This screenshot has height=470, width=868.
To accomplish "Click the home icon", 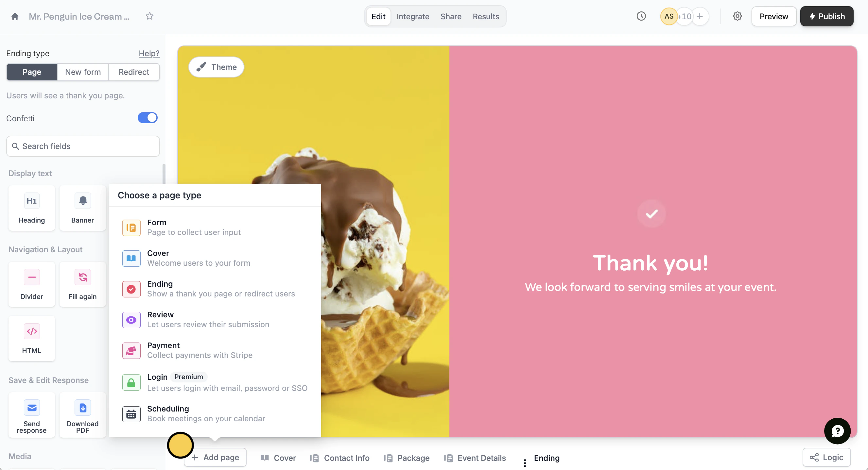I will tap(15, 16).
